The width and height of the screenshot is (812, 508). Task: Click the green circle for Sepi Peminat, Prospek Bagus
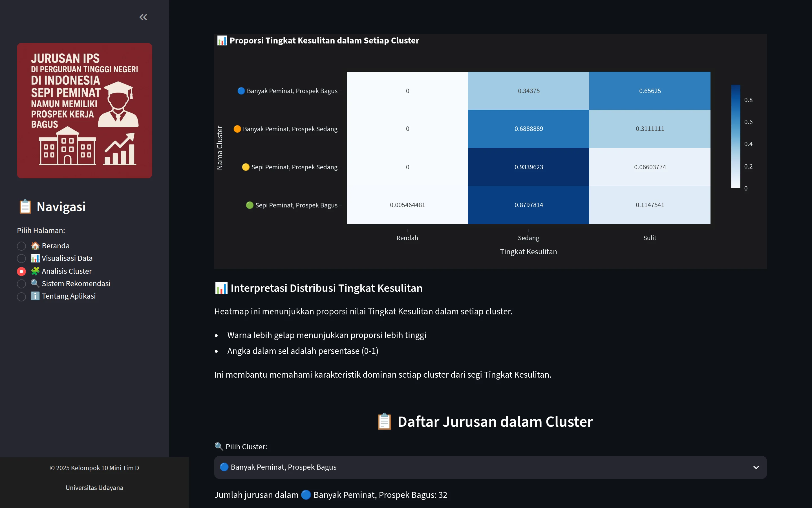[x=250, y=205]
